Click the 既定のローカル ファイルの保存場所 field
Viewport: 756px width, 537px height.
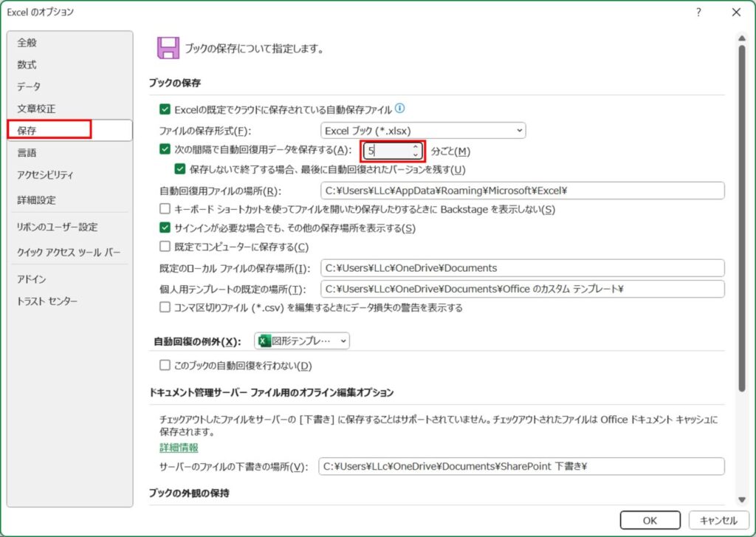coord(522,268)
